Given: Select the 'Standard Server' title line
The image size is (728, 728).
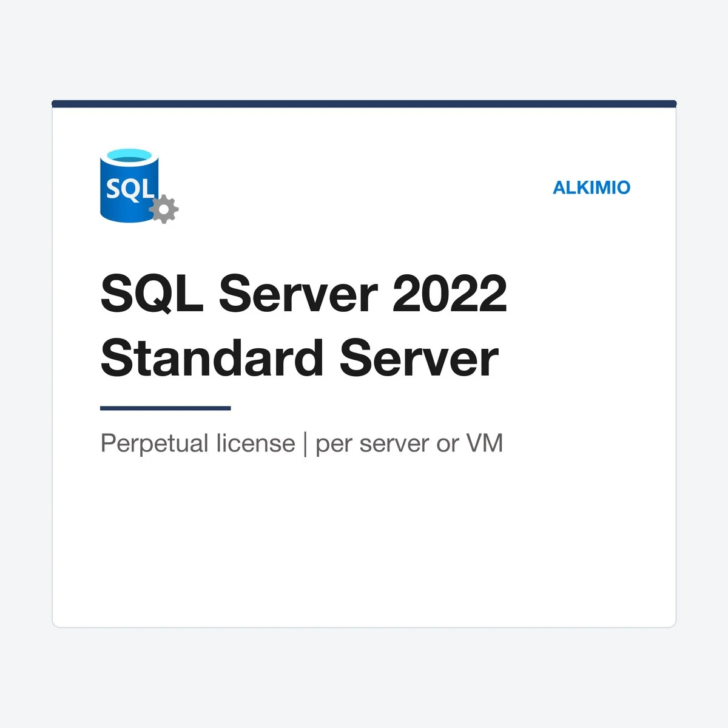Looking at the screenshot, I should [x=299, y=359].
